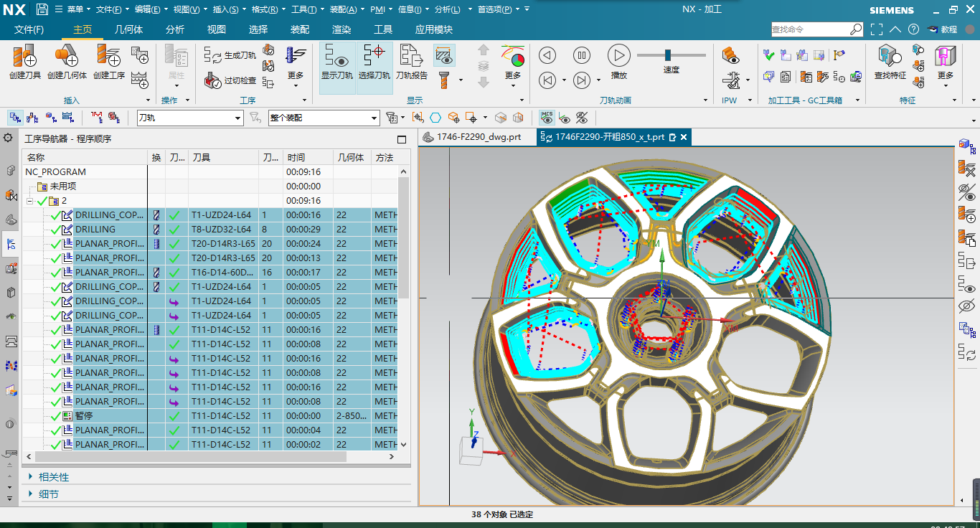Switch to Machining Method View icon
This screenshot has height=528, width=980.
click(x=68, y=118)
